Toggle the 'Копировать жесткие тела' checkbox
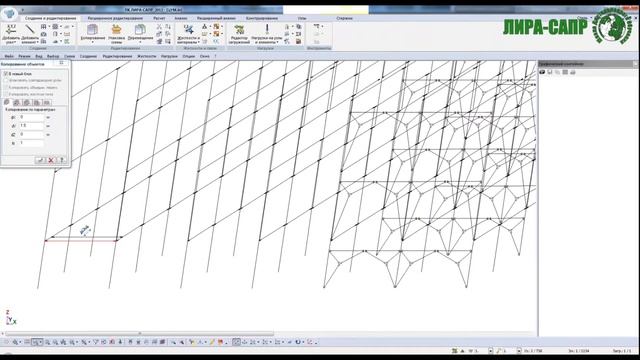640x360 pixels. (6, 94)
